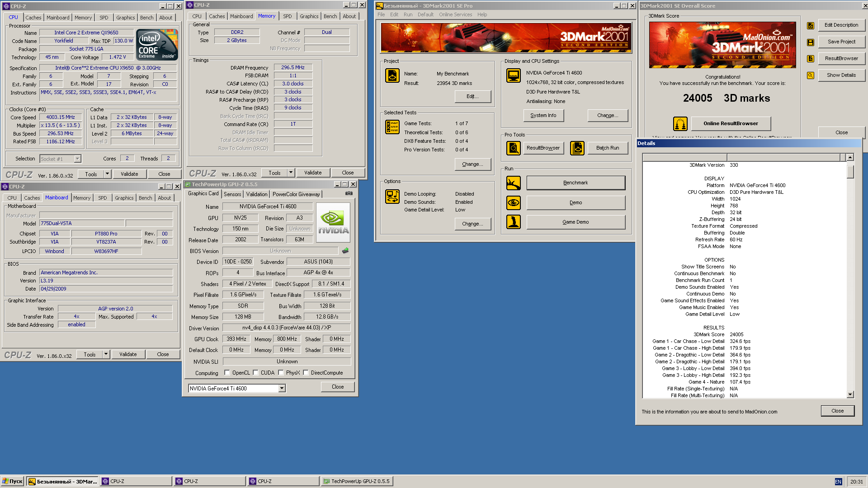Click the clock showing 20:31

[x=856, y=482]
